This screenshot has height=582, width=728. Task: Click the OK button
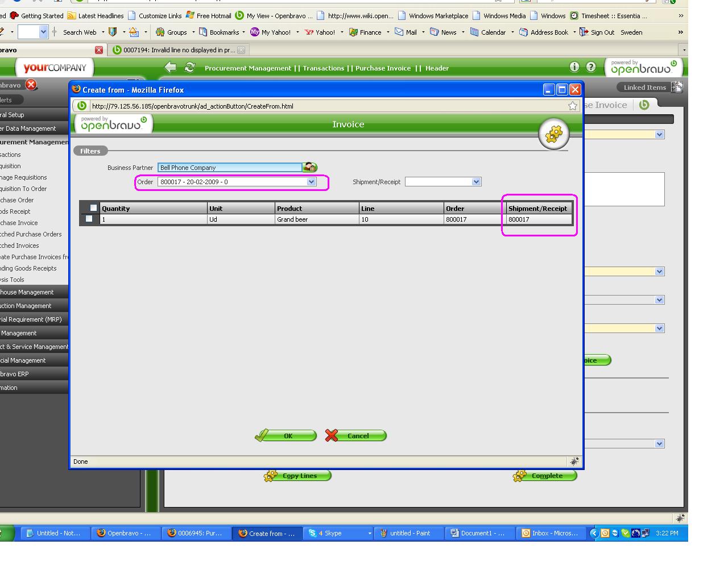pyautogui.click(x=286, y=436)
